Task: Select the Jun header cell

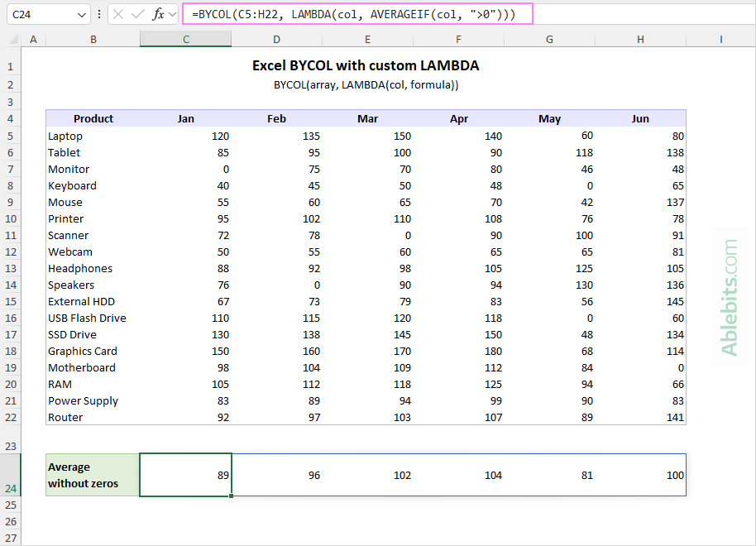Action: (x=640, y=118)
